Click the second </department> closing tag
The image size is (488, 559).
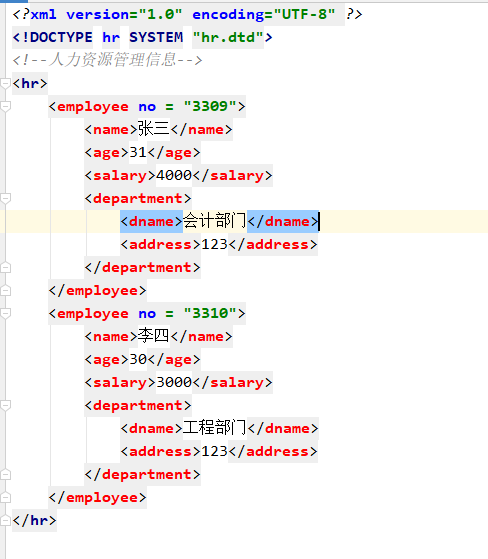click(x=143, y=474)
